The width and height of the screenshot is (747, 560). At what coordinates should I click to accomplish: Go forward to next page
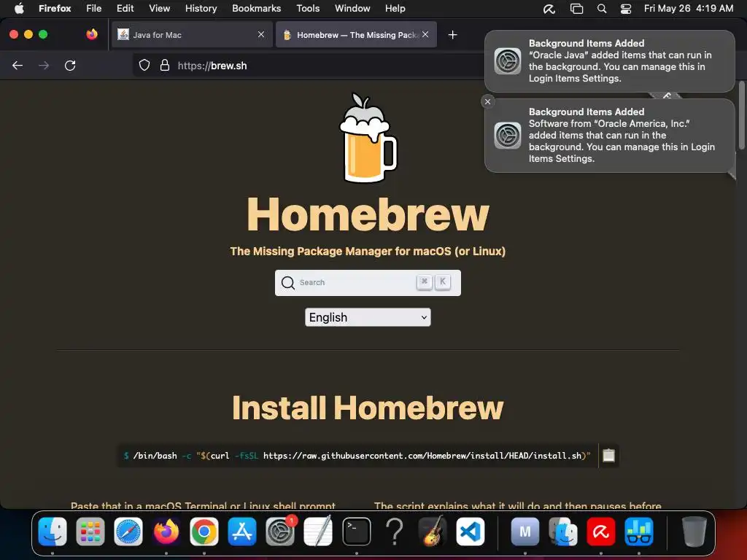(x=44, y=66)
